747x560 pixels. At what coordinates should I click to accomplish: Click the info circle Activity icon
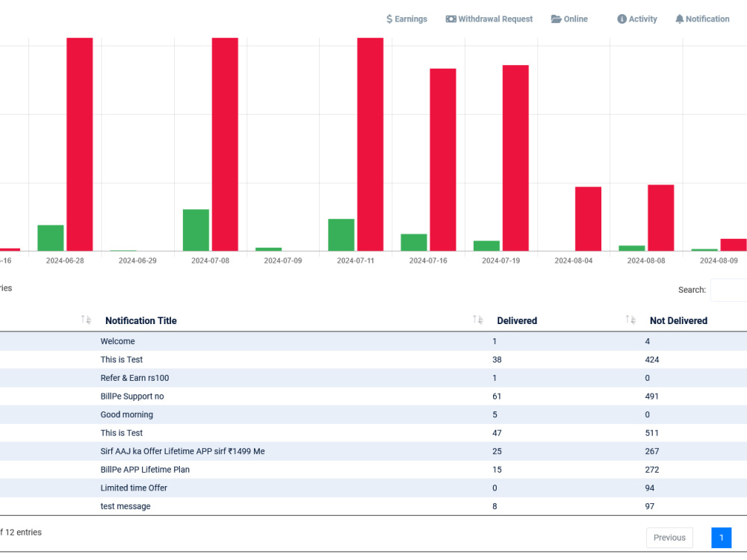click(622, 19)
